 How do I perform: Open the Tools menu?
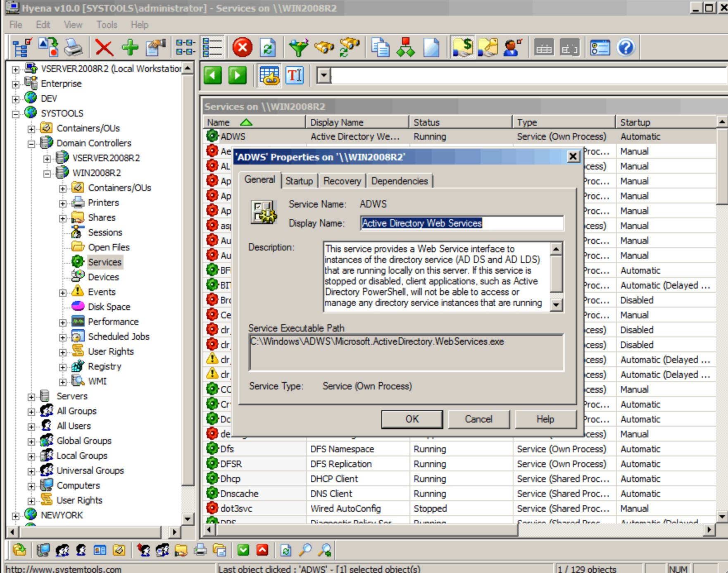click(107, 25)
